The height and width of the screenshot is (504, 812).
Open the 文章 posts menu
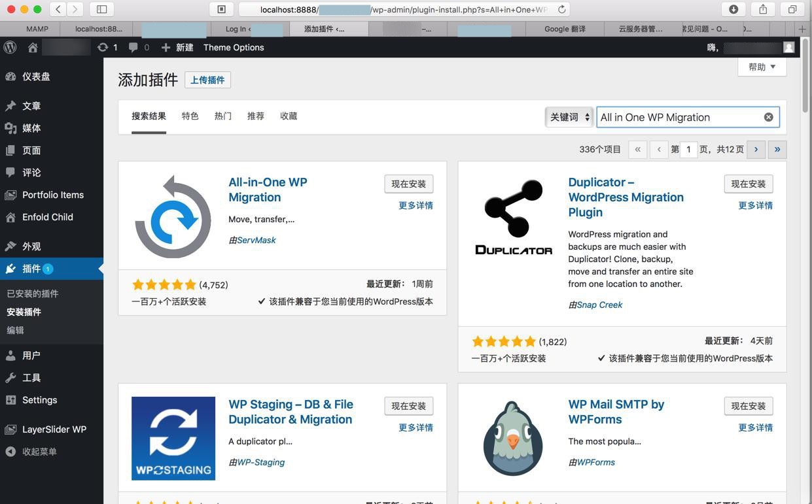[x=52, y=106]
